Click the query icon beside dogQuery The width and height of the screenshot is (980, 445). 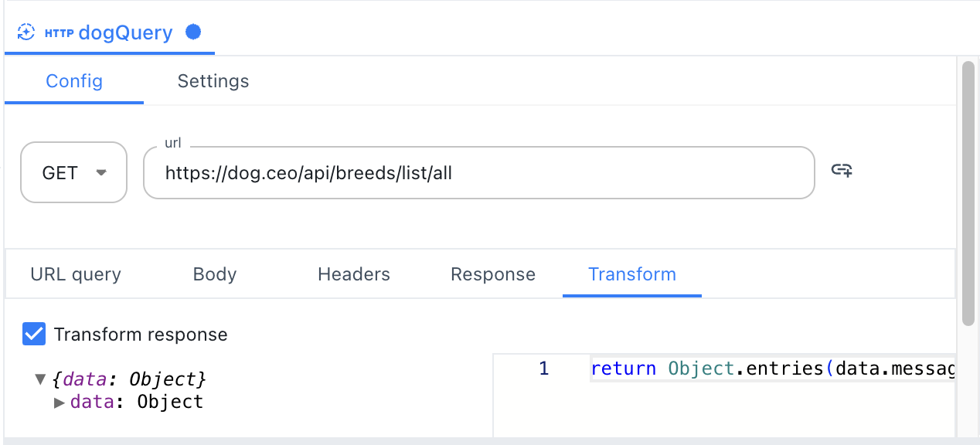[x=26, y=32]
